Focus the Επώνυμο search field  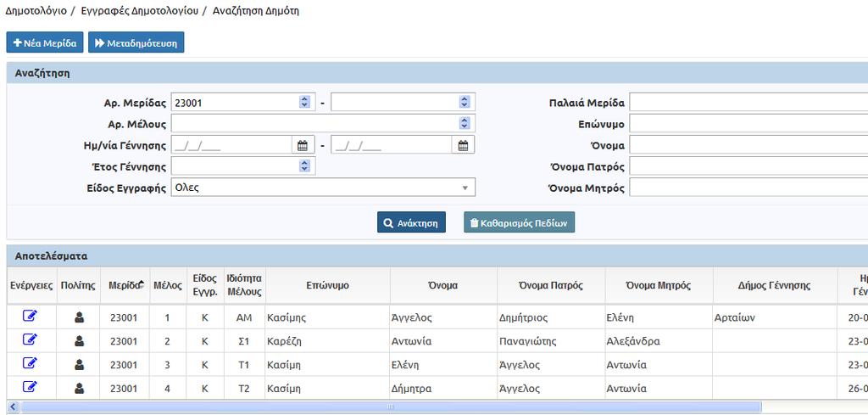[x=748, y=124]
